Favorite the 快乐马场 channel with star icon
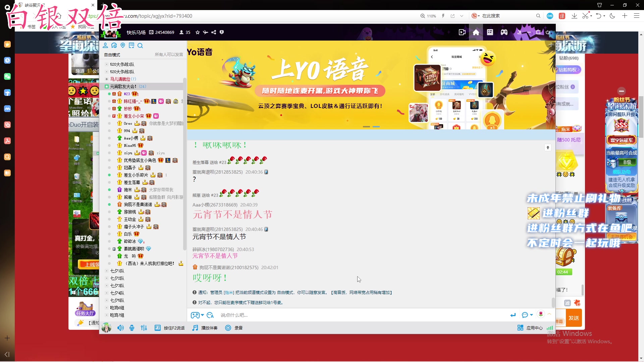The height and width of the screenshot is (362, 644). tap(197, 32)
